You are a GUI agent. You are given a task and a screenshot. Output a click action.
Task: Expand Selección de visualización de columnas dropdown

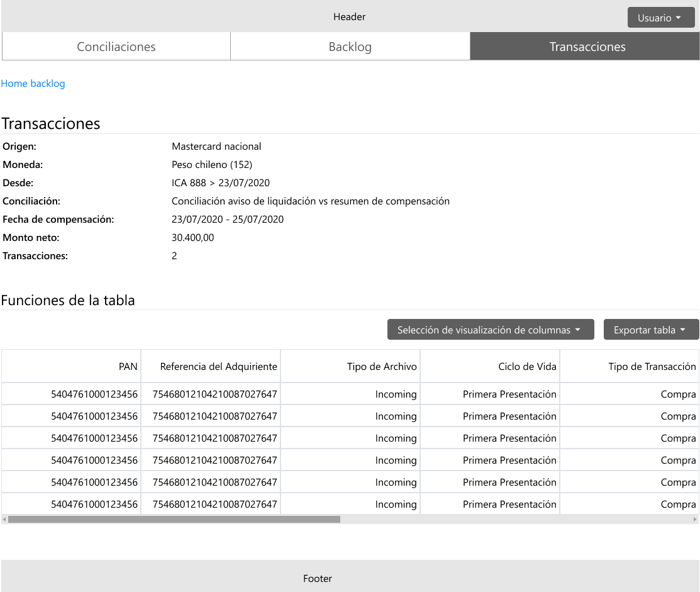click(490, 330)
